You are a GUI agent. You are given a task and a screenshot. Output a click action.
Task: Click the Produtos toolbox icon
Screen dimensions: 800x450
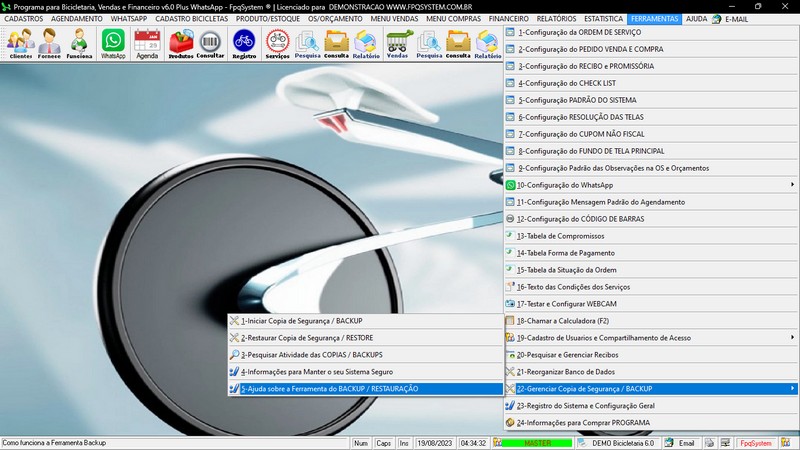click(181, 44)
